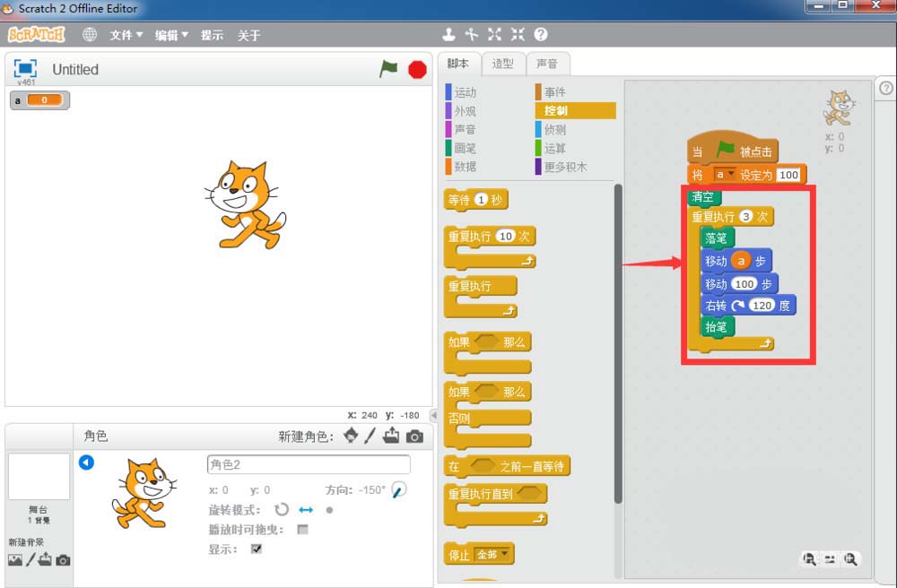This screenshot has width=897, height=588.
Task: Click the block palette vertical scrollbar
Action: (618, 343)
